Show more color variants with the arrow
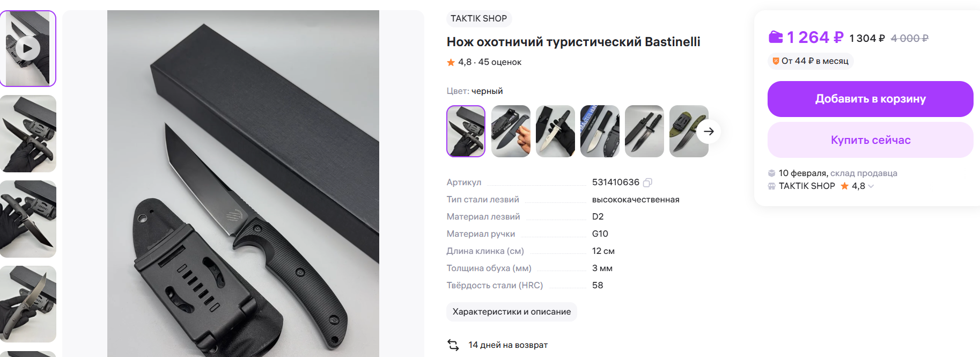The height and width of the screenshot is (357, 980). point(709,131)
